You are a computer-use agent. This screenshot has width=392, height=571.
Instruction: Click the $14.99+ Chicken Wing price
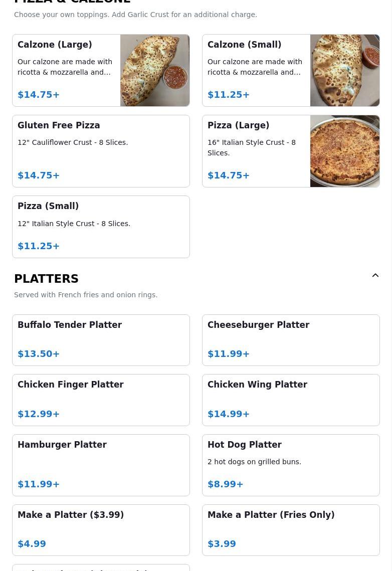[229, 414]
